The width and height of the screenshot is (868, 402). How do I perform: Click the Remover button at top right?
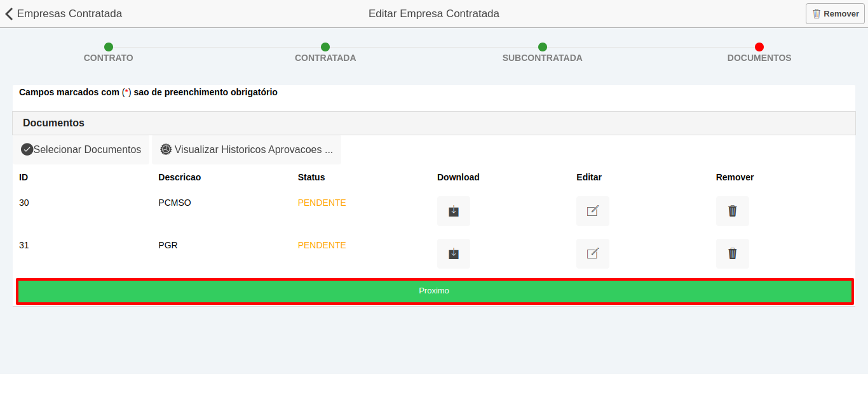(x=834, y=13)
